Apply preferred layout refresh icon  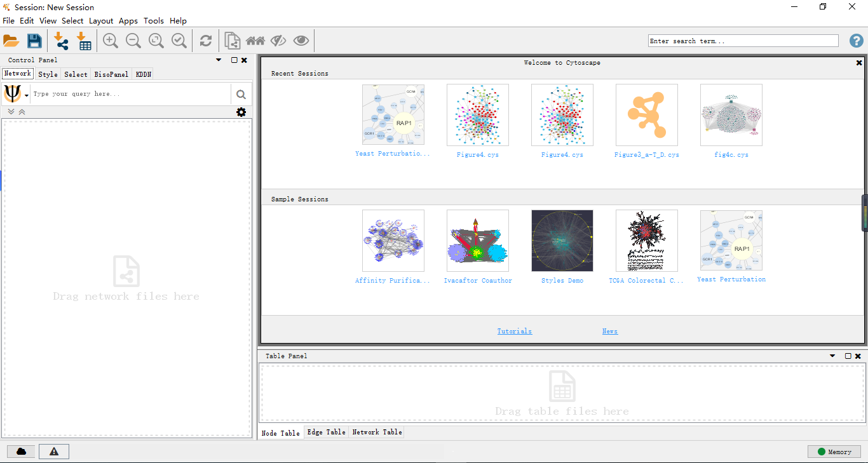pos(206,41)
